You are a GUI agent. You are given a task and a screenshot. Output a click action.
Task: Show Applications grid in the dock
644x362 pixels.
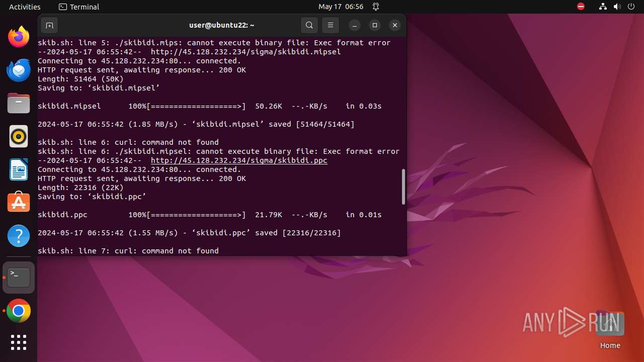[19, 342]
